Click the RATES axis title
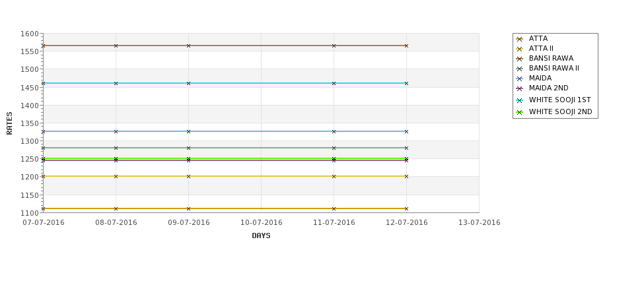The width and height of the screenshot is (644, 283). click(x=9, y=123)
